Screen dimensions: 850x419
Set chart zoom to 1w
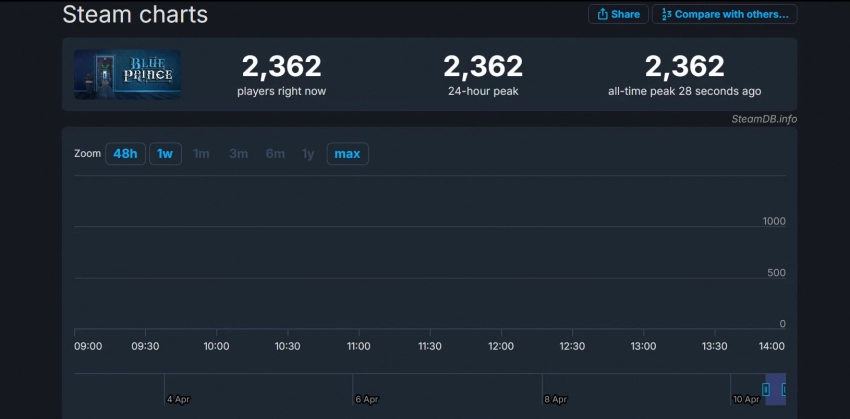click(x=165, y=154)
